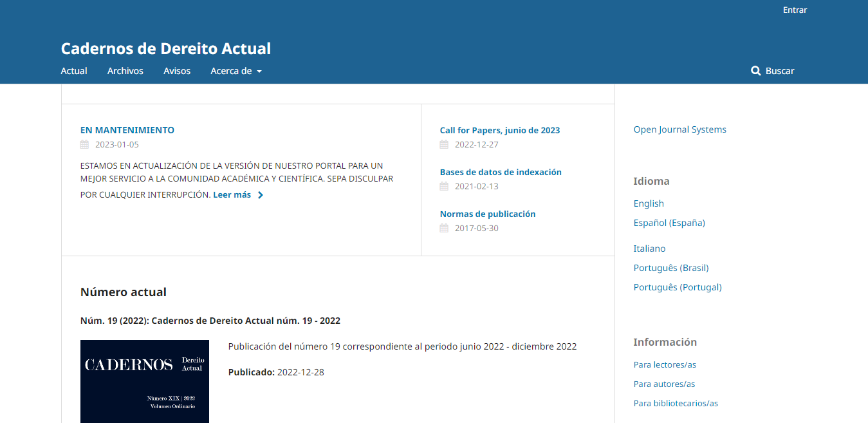
Task: Open the Actual navigation item
Action: 74,71
